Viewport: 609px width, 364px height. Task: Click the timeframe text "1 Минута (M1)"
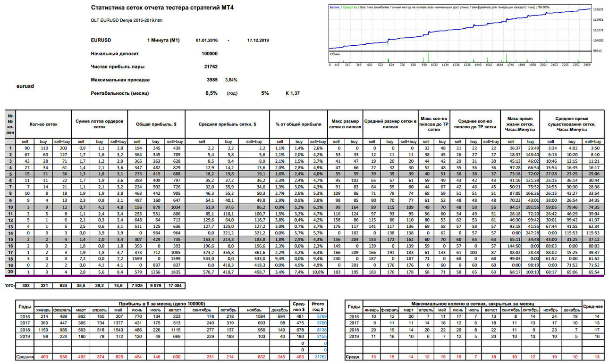pos(164,41)
